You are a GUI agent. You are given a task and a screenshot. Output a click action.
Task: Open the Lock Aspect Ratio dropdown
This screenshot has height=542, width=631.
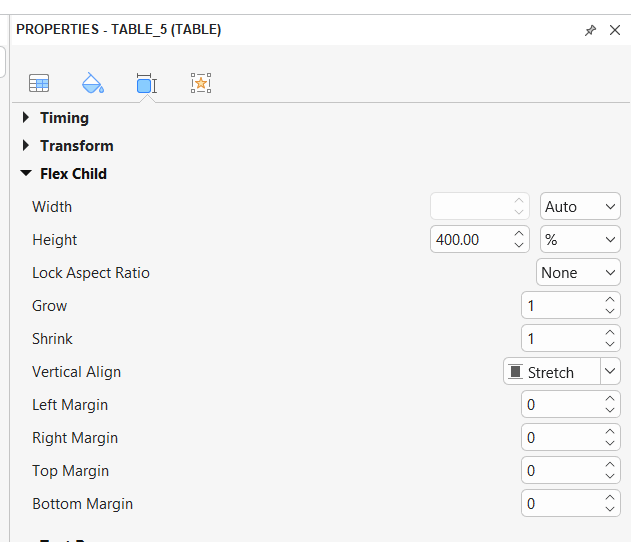(578, 273)
